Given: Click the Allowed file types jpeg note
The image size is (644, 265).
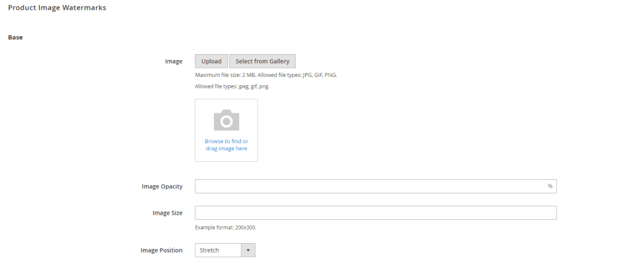Looking at the screenshot, I should [232, 87].
